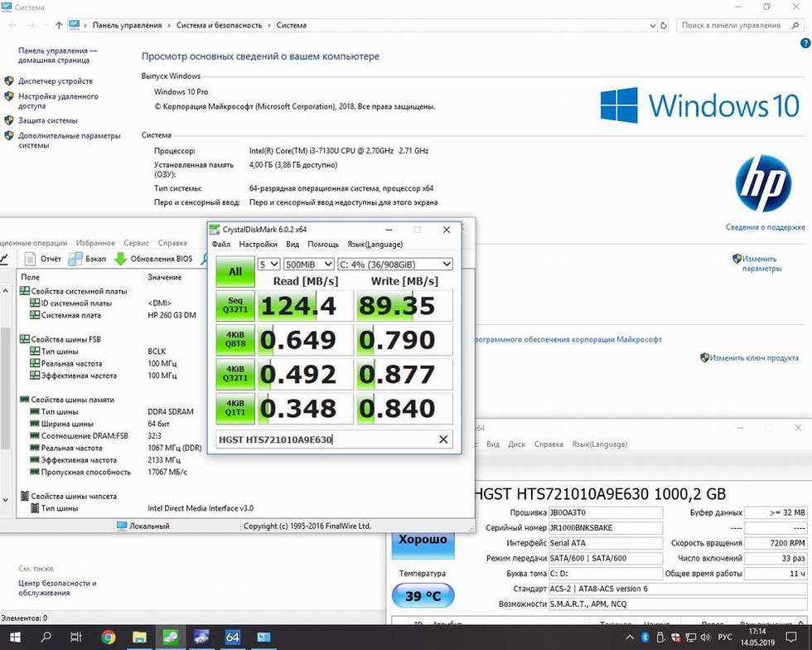The image size is (812, 650).
Task: Select Свойства системной платы group row
Action: click(x=73, y=291)
